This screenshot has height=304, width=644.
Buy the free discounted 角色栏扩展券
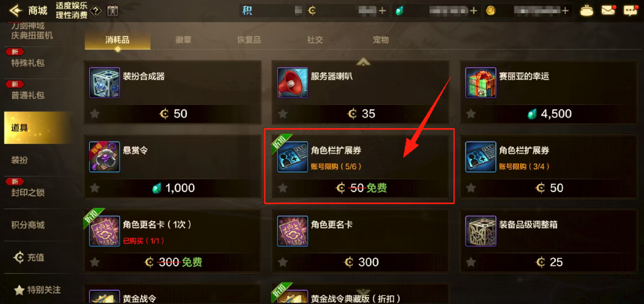pos(360,167)
